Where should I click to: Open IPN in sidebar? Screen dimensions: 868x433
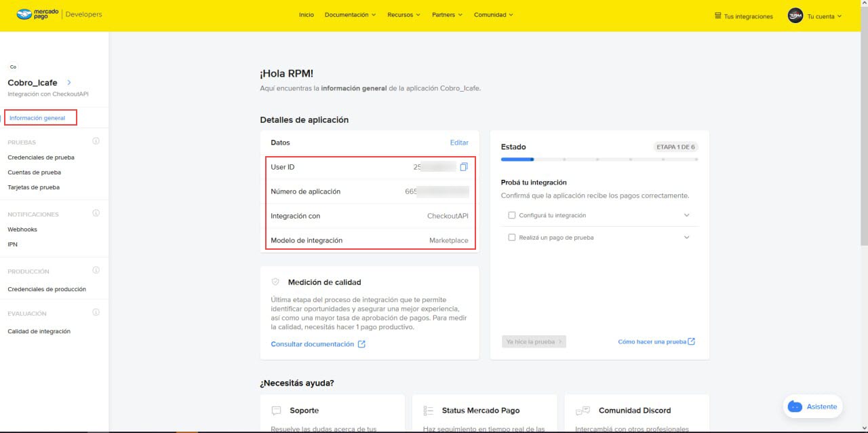(x=12, y=244)
